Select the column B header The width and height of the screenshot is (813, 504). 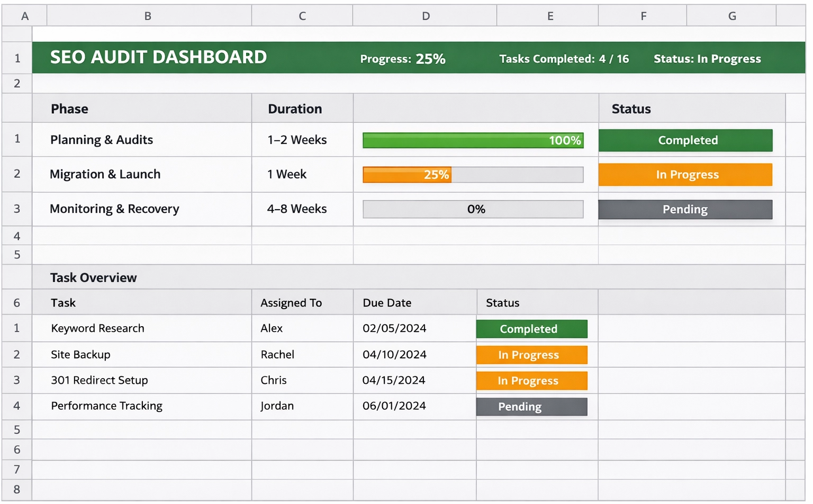(x=148, y=16)
